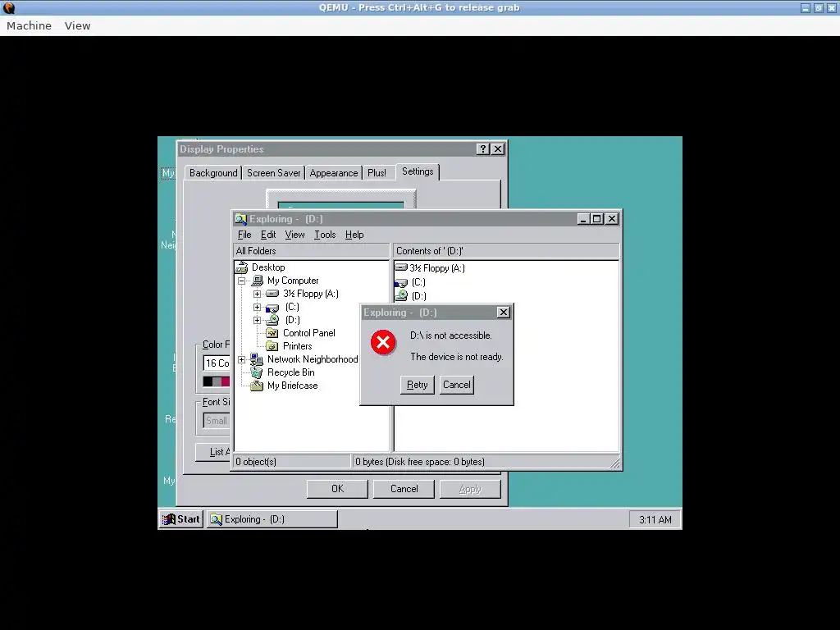Image resolution: width=840 pixels, height=630 pixels.
Task: Click (C:) drive icon in contents pane
Action: (x=401, y=282)
